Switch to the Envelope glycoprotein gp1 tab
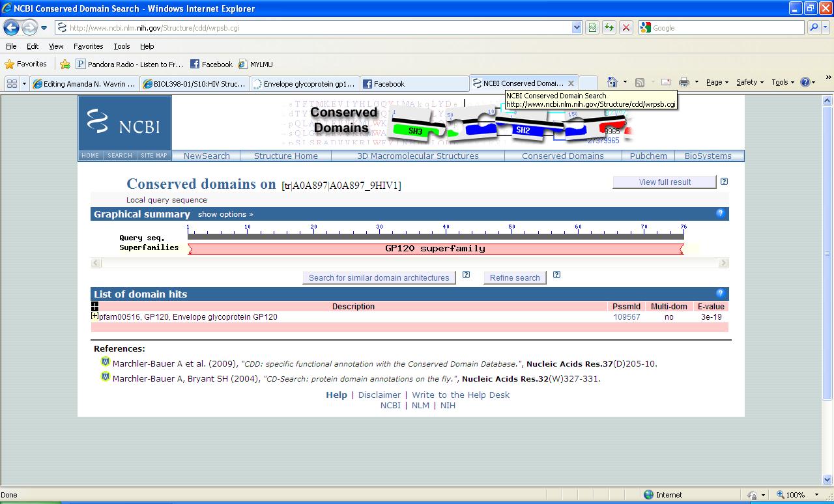Viewport: 834px width, 504px height. 304,83
